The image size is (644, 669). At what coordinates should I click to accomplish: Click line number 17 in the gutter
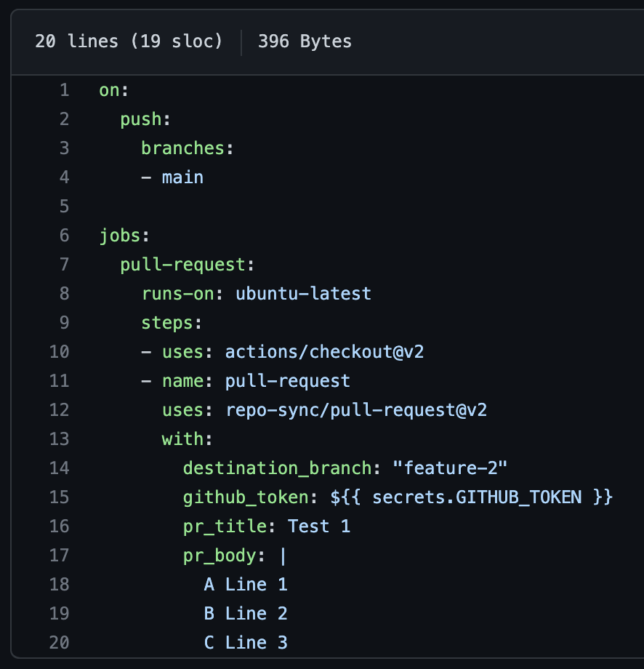tap(60, 555)
